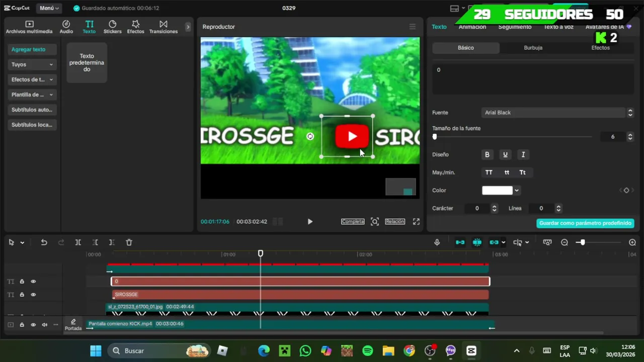Enter fullscreen preview mode
This screenshot has width=644, height=362.
tap(416, 221)
